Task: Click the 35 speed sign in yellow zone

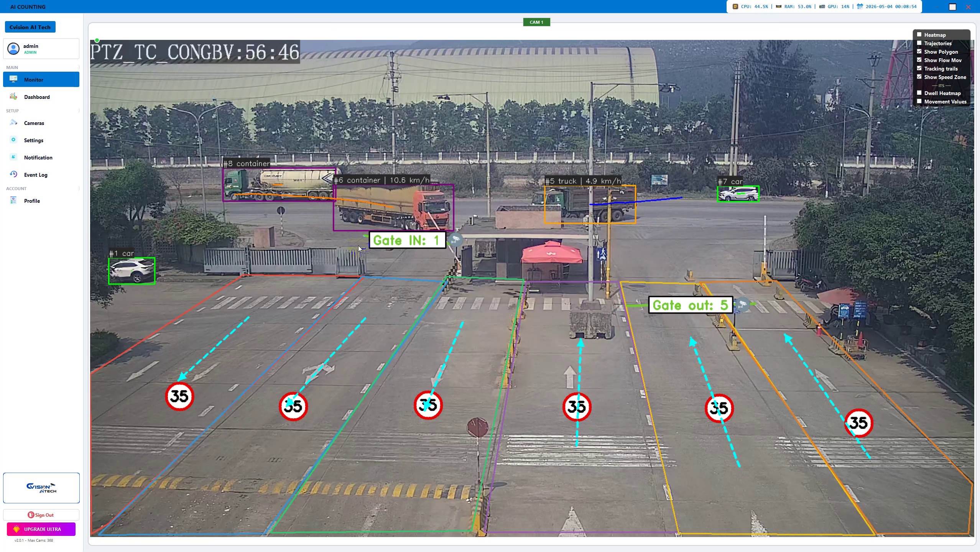Action: click(719, 408)
